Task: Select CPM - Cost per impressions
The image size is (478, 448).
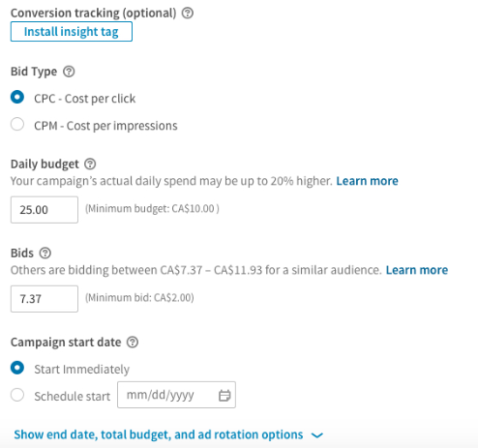Action: pyautogui.click(x=17, y=124)
